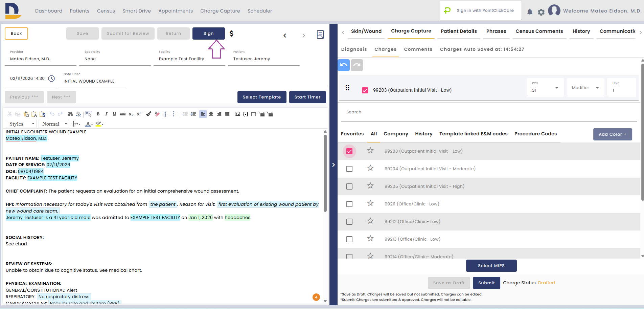This screenshot has height=309, width=644.
Task: Click Select Template
Action: 262,97
